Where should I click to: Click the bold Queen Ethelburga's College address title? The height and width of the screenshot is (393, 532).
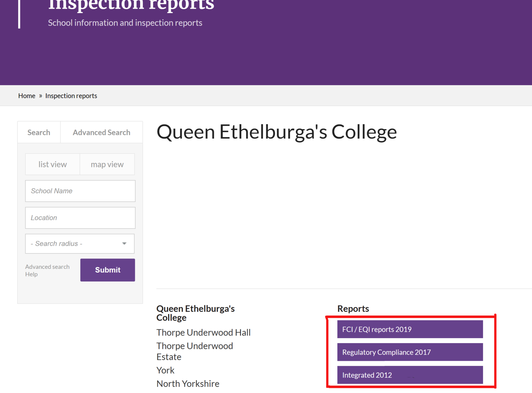click(196, 313)
